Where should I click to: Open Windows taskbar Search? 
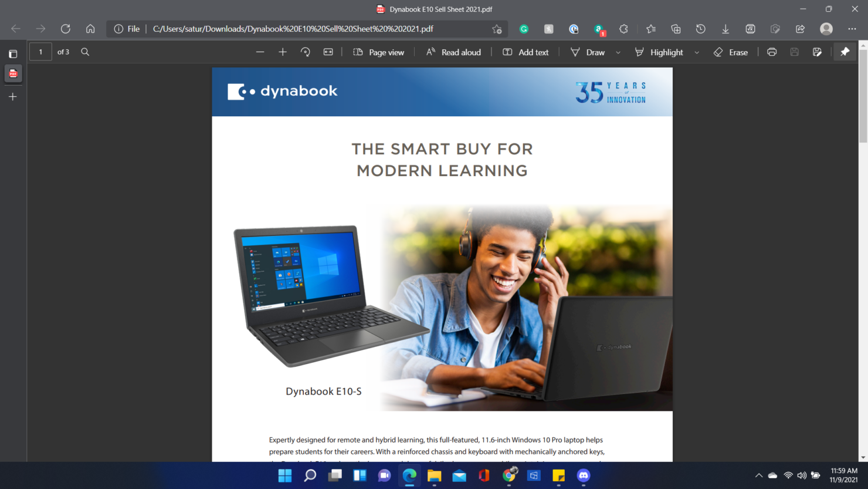pyautogui.click(x=310, y=475)
